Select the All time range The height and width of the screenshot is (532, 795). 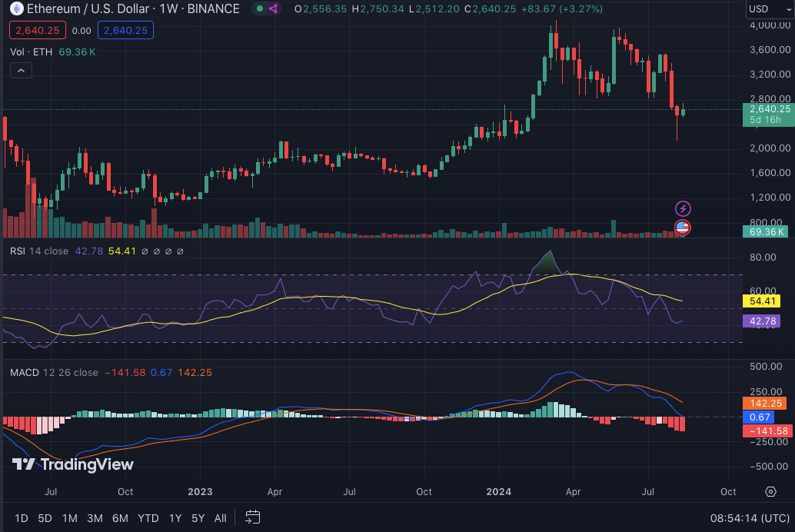pos(220,518)
